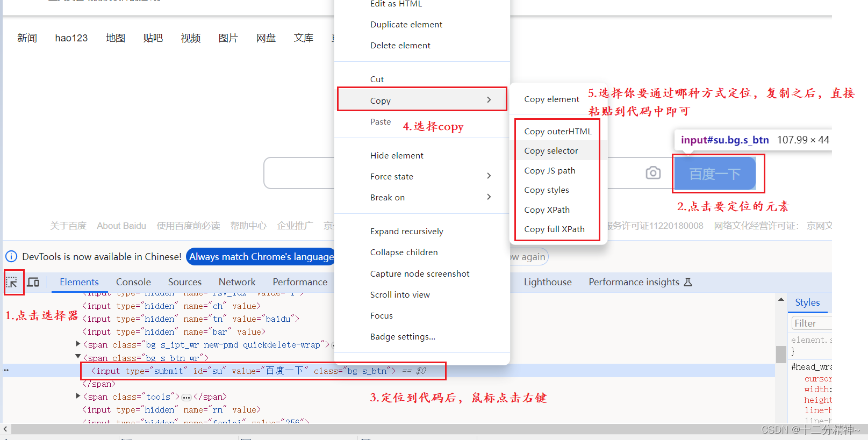Toggle the device toolbar icon
868x440 pixels.
(x=33, y=282)
